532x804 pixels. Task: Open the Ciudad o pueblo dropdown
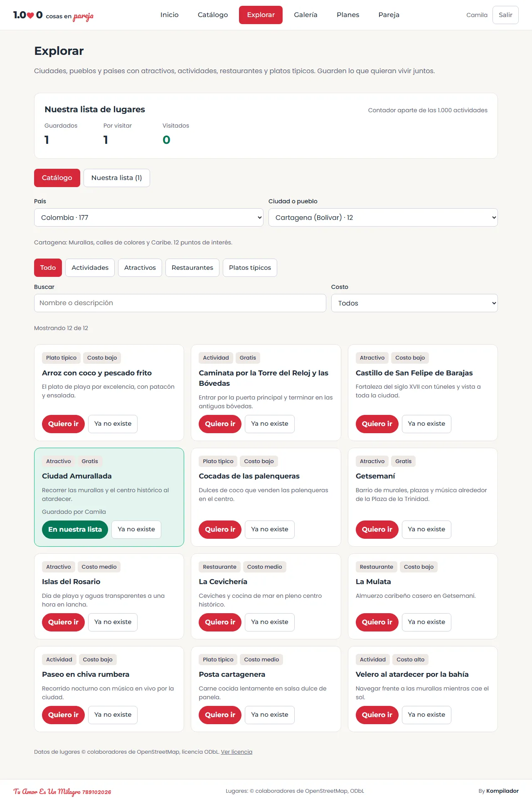pos(383,217)
